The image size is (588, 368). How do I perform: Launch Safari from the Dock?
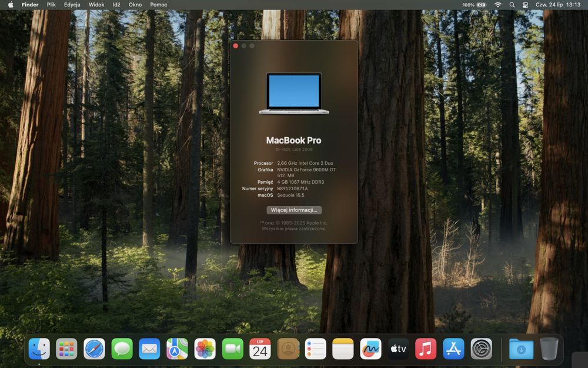[94, 349]
